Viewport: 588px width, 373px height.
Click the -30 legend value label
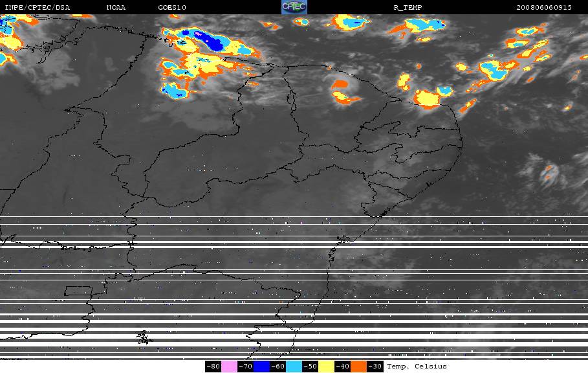tap(375, 367)
